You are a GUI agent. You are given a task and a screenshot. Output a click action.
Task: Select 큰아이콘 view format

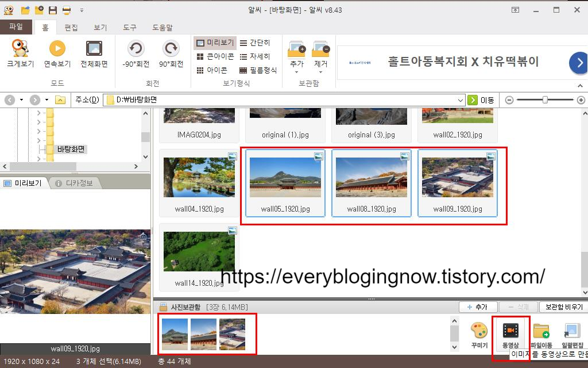(x=215, y=56)
